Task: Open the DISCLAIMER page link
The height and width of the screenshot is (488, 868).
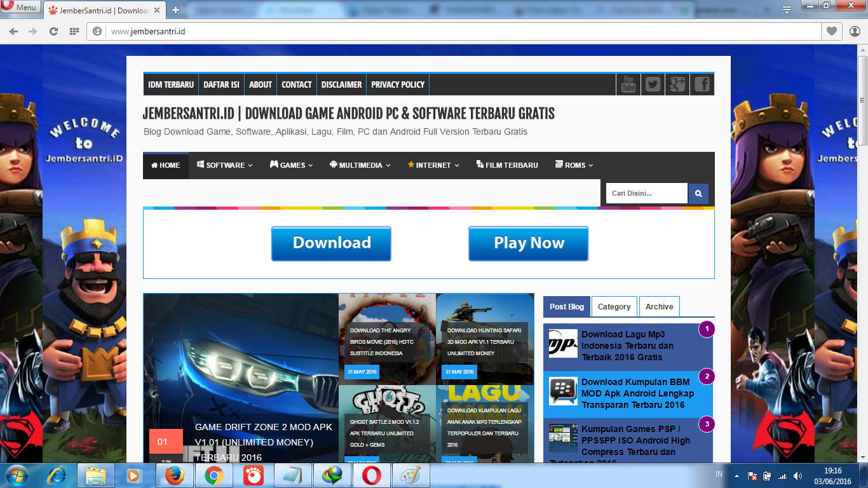Action: click(x=342, y=85)
